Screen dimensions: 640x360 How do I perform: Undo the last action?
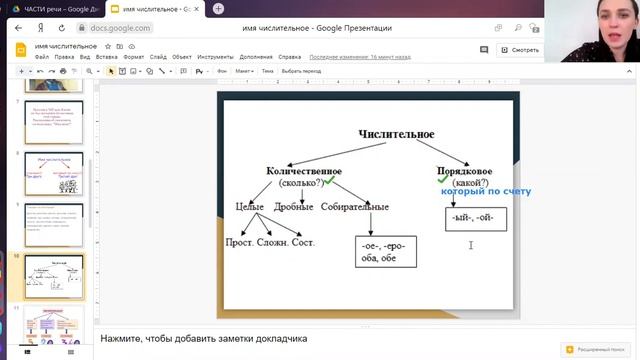[40, 71]
